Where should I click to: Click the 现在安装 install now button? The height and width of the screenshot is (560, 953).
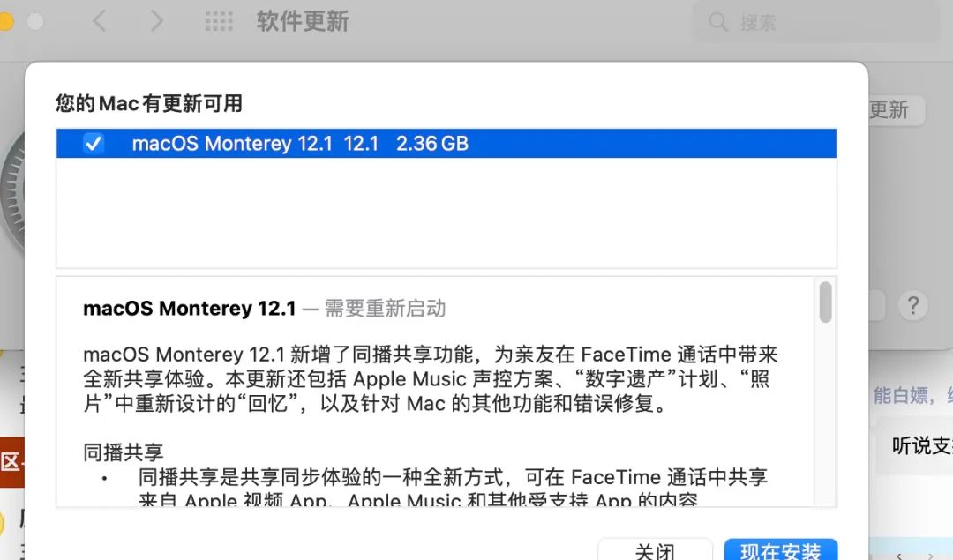780,550
